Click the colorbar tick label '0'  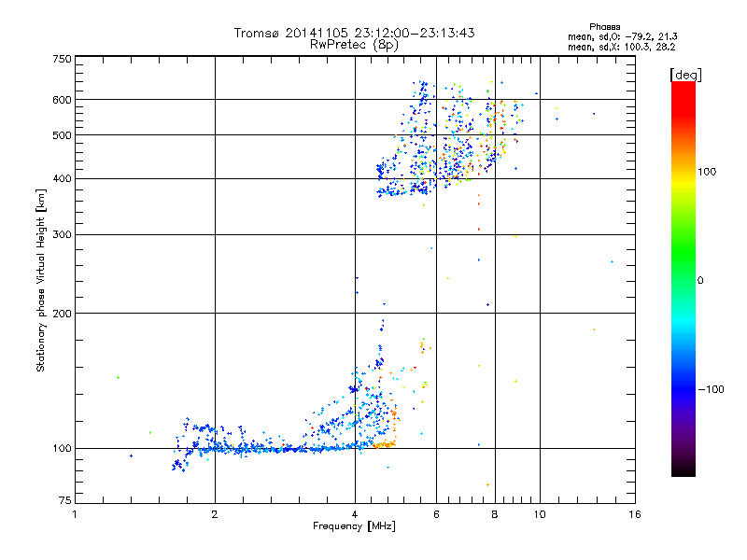click(699, 281)
